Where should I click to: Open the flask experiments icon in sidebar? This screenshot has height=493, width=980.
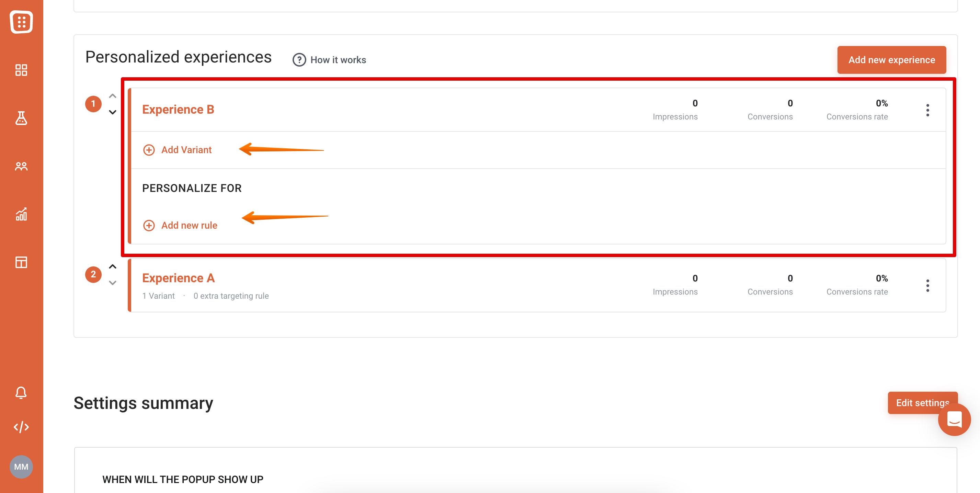[x=21, y=118]
